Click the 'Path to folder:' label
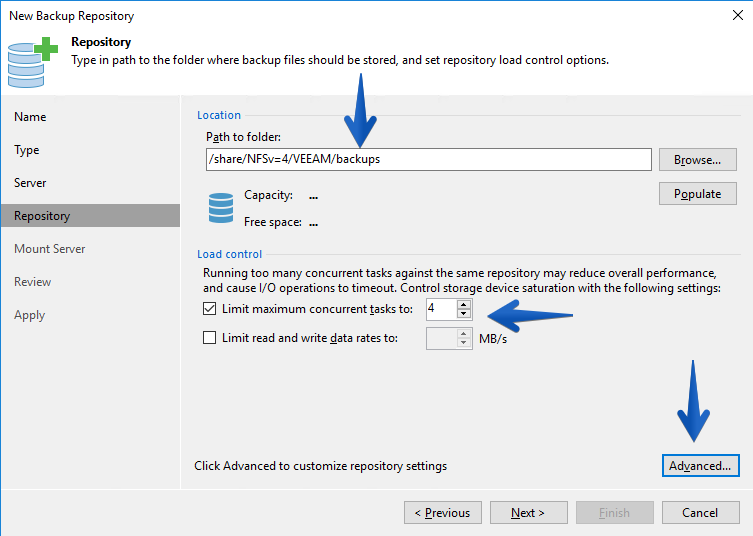 click(x=243, y=137)
